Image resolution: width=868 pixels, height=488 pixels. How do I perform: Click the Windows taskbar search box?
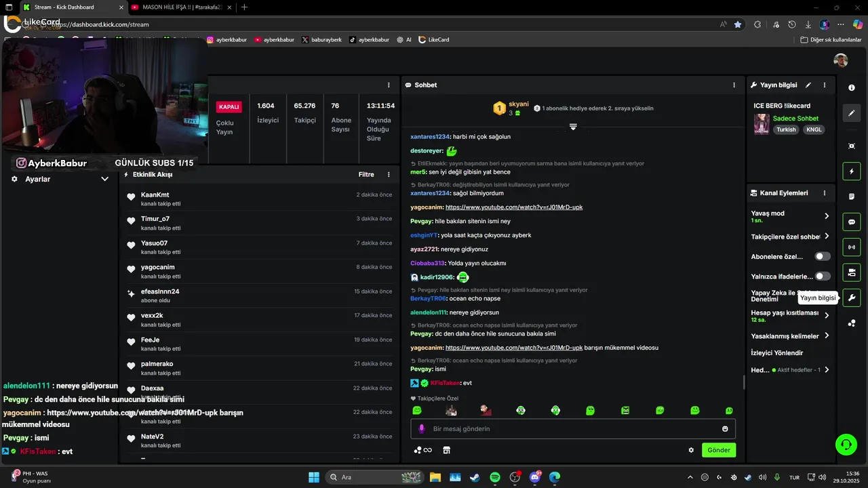(374, 477)
